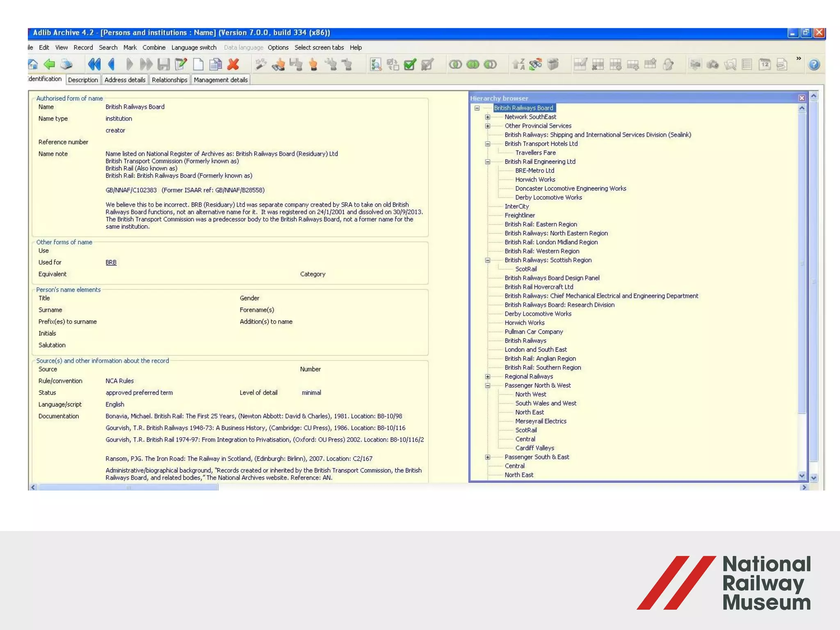
Task: Collapse the British Rail Engineering Ltd node
Action: point(488,162)
